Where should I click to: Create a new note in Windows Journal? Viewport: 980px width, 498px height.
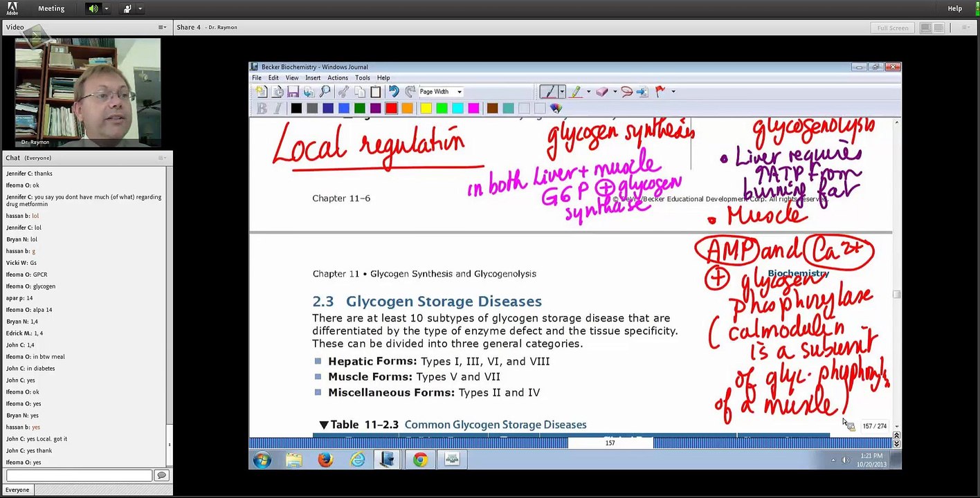tap(261, 91)
